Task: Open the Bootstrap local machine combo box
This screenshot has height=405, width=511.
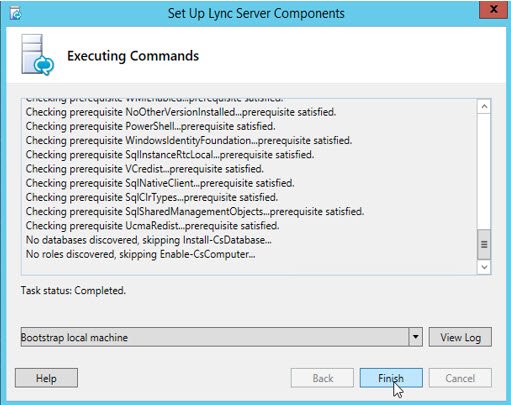Action: pyautogui.click(x=221, y=337)
